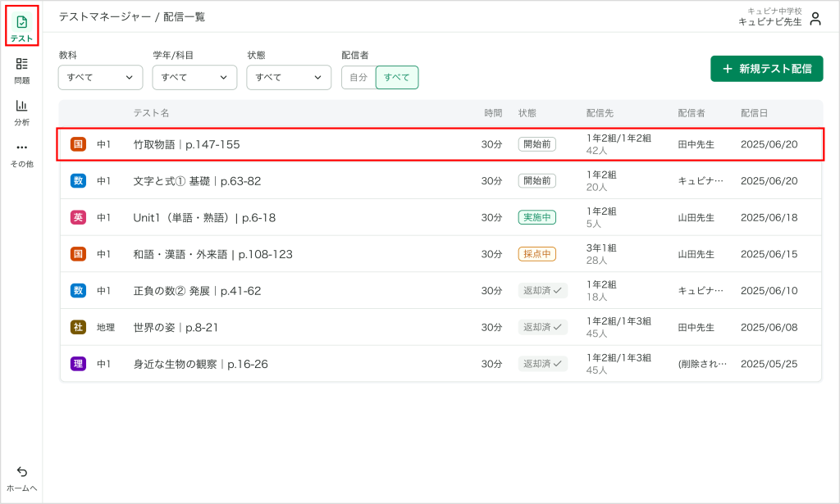The width and height of the screenshot is (840, 504).
Task: Select すべて in the 配信者 filter
Action: coord(397,77)
